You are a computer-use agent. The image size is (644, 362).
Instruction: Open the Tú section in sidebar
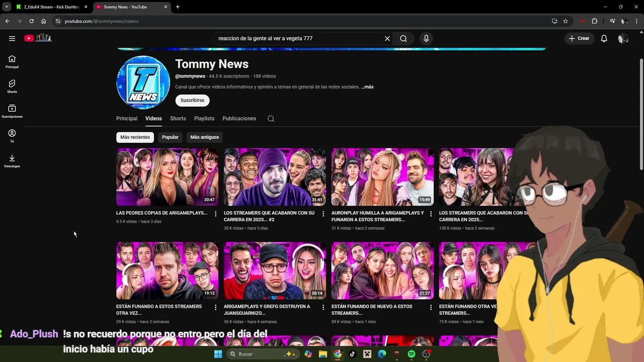12,136
